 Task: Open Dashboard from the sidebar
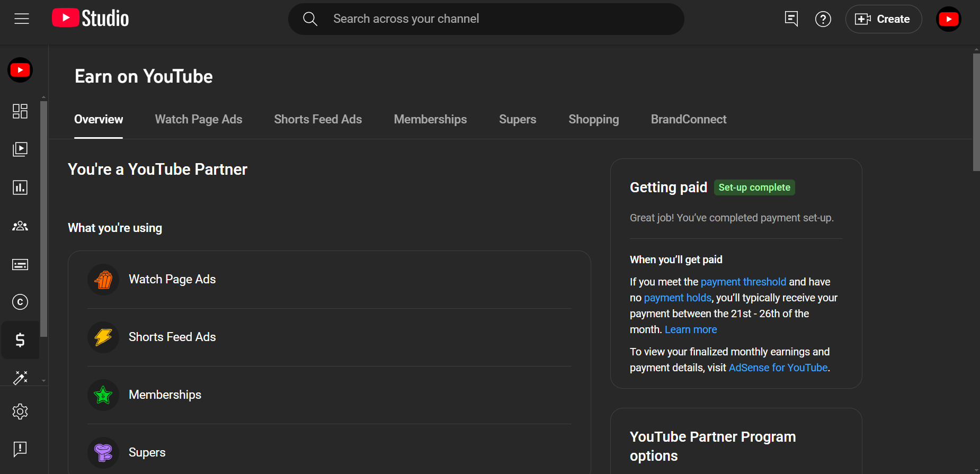[x=20, y=111]
